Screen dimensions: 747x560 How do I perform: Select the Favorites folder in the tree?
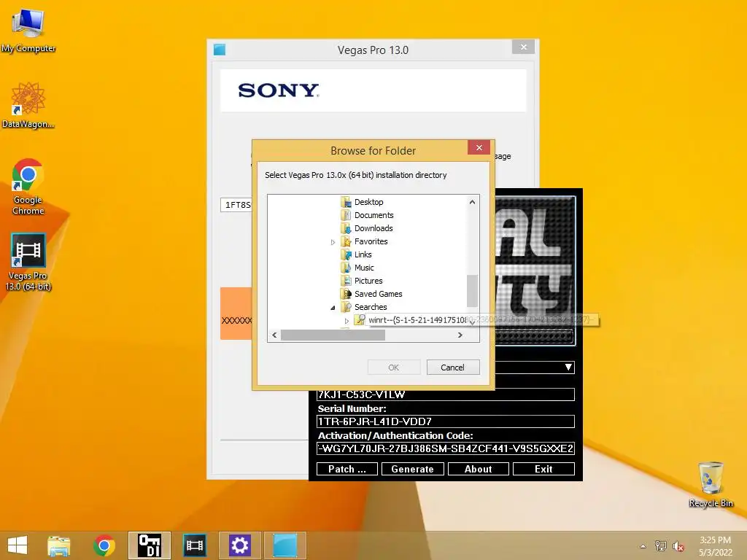click(x=371, y=241)
